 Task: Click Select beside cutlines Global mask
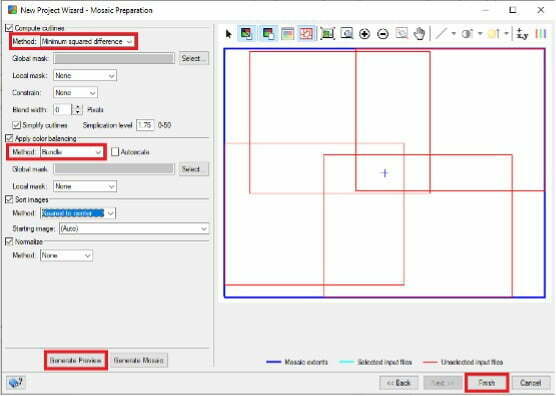(194, 58)
